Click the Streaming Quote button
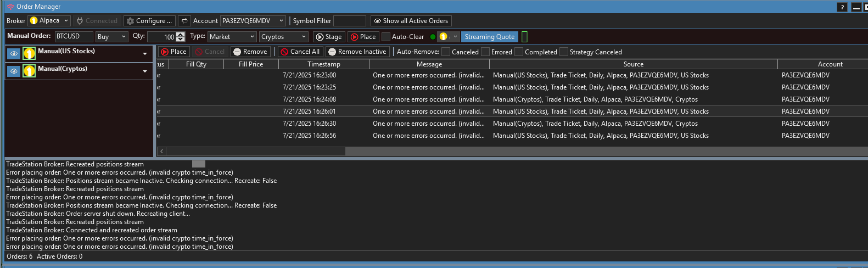868x268 pixels. (489, 37)
